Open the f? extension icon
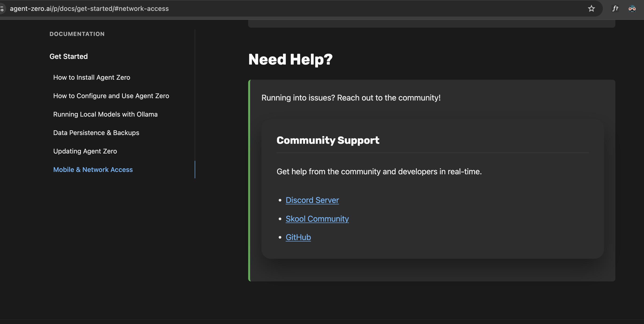This screenshot has height=324, width=644. point(615,9)
